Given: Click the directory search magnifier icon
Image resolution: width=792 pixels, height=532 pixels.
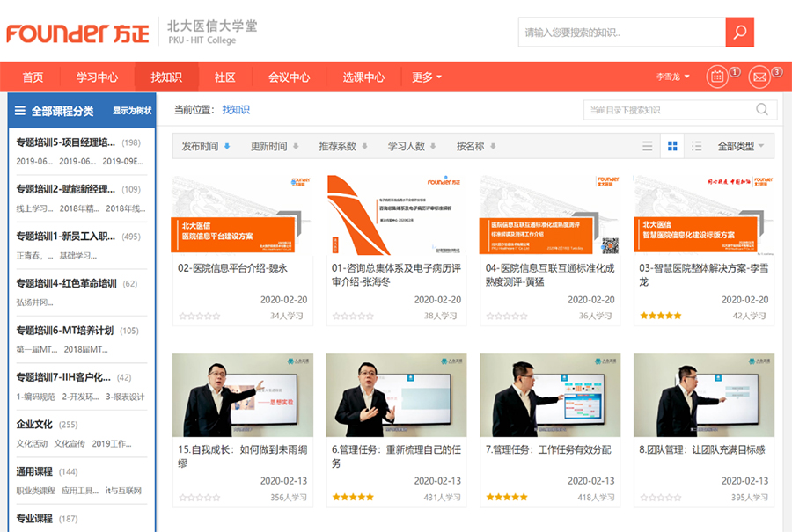Looking at the screenshot, I should click(762, 110).
